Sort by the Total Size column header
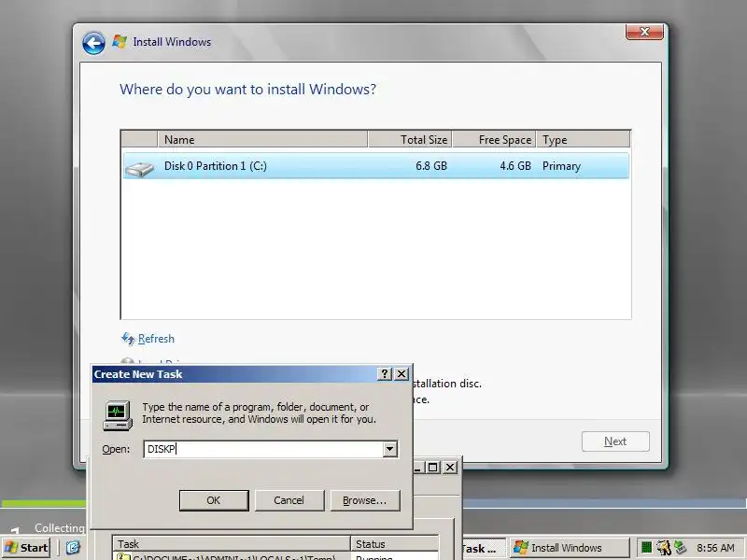Viewport: 747px width, 560px height. tap(410, 139)
